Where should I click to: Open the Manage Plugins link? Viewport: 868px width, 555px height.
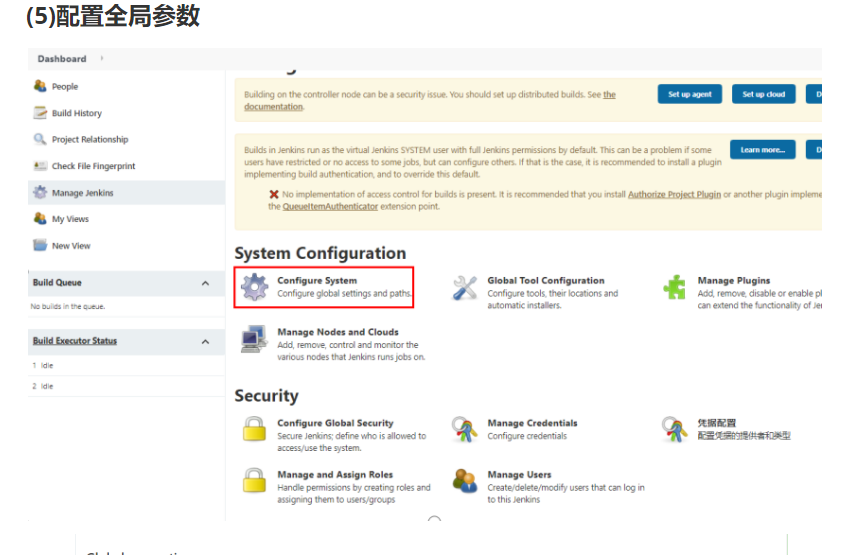pos(733,281)
